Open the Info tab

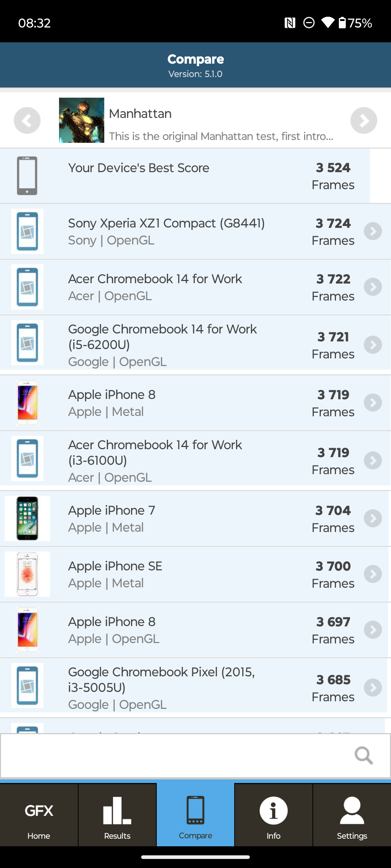coord(274,816)
